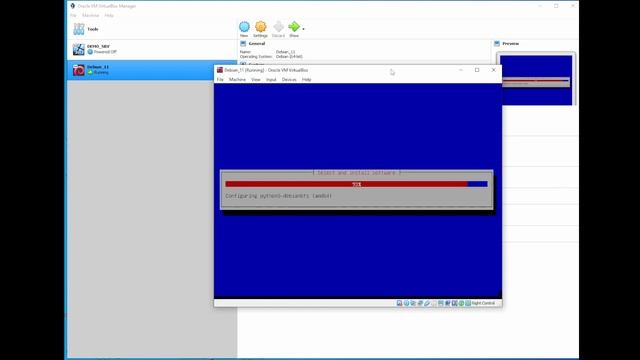
Task: Click the green Show arrow icon
Action: click(x=294, y=27)
